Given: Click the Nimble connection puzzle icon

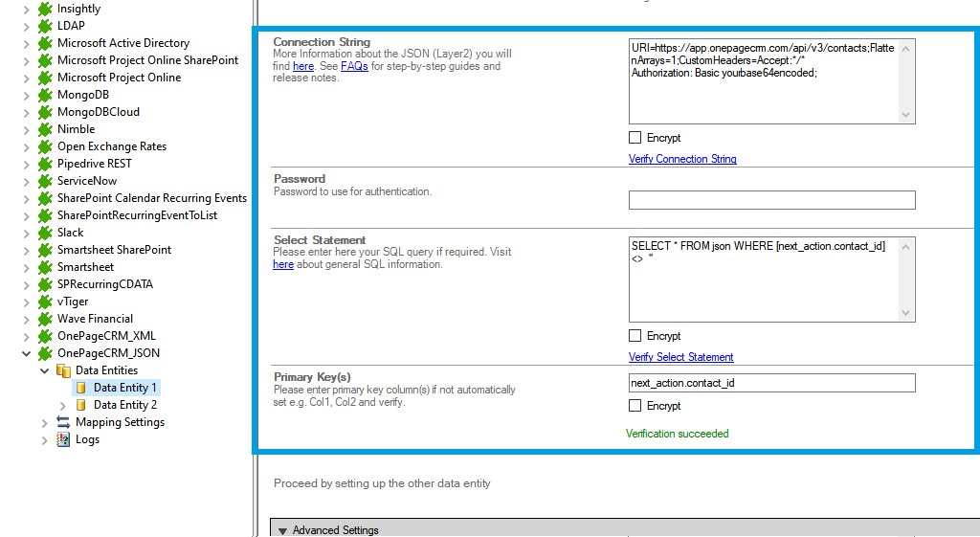Looking at the screenshot, I should [x=45, y=129].
